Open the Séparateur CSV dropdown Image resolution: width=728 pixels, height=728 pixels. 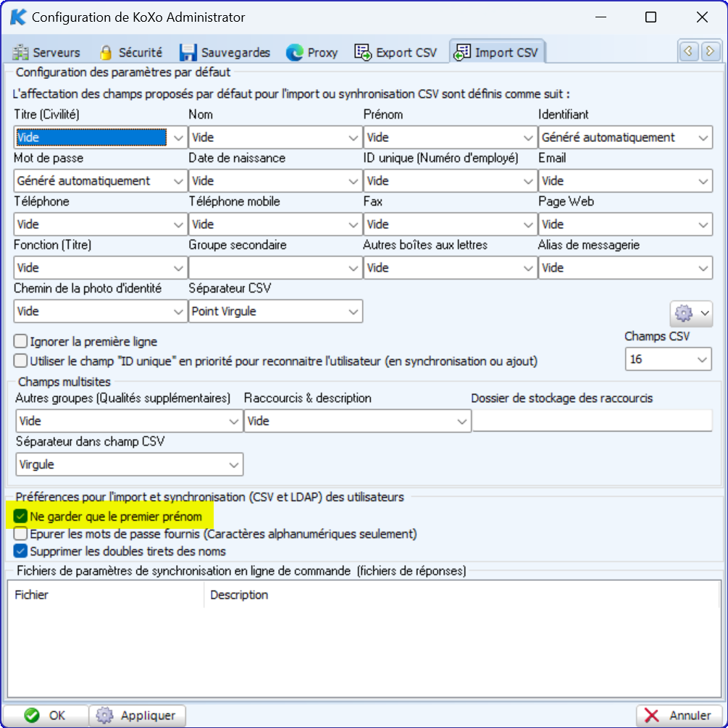click(275, 311)
